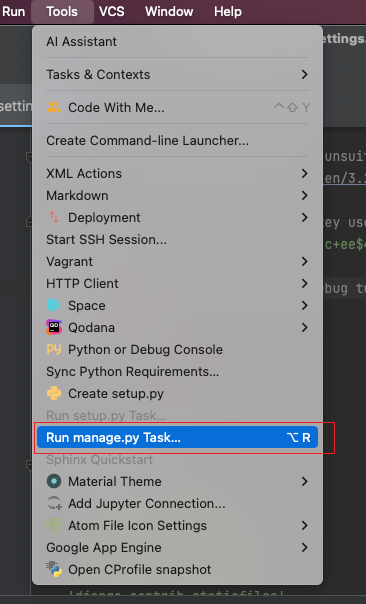Expand the Space submenu chevron
The height and width of the screenshot is (604, 366).
[304, 305]
